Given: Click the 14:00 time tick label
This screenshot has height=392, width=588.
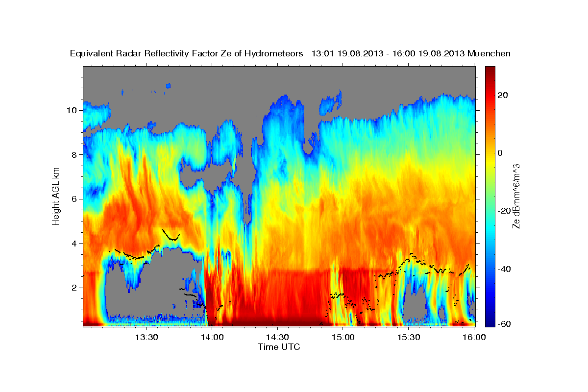Looking at the screenshot, I should click(x=212, y=338).
